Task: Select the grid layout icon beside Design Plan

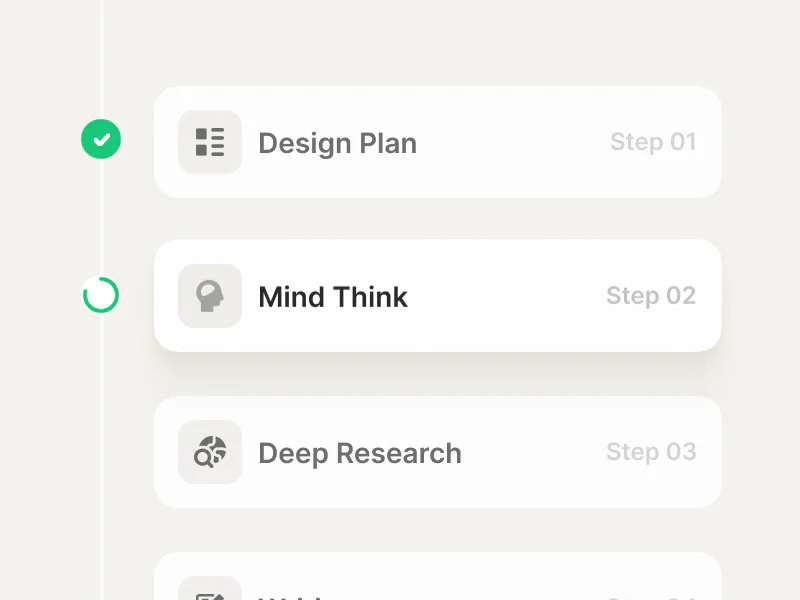Action: click(x=210, y=142)
